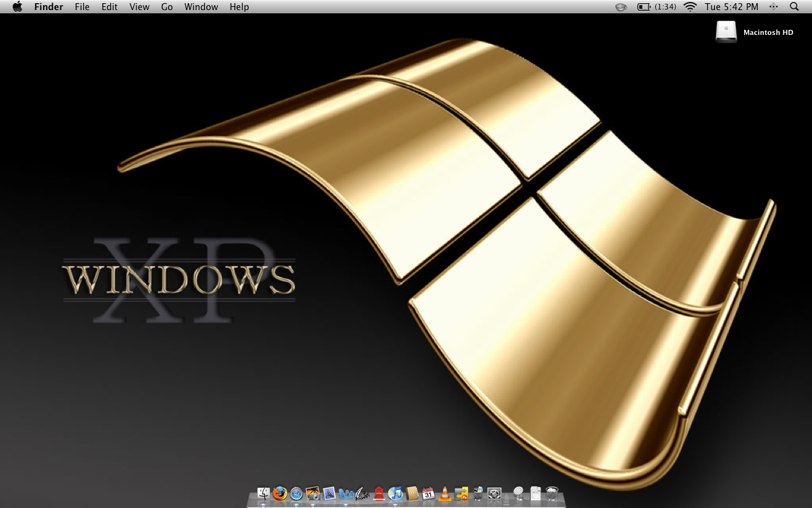
Task: Click the filled bin app dock icon
Action: pos(478,493)
